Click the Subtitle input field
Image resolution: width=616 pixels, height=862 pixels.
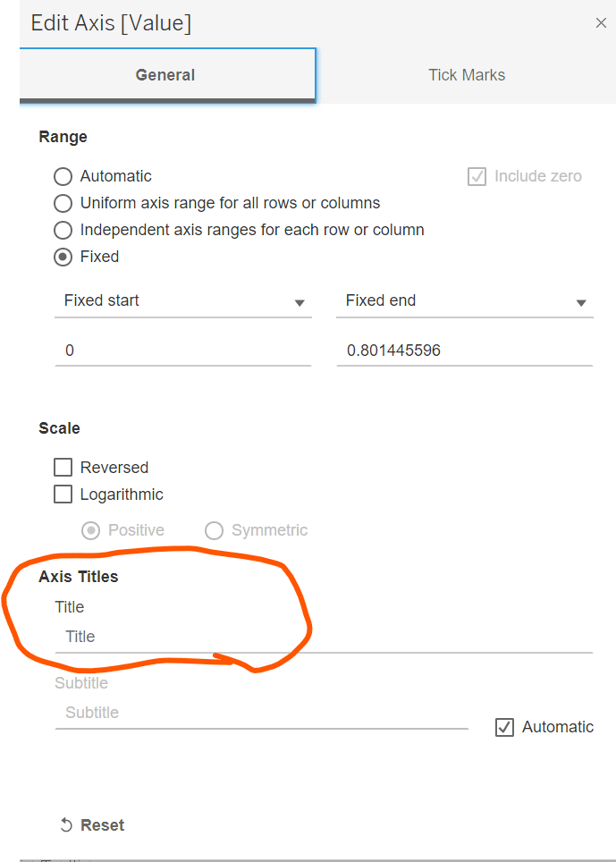tap(261, 713)
